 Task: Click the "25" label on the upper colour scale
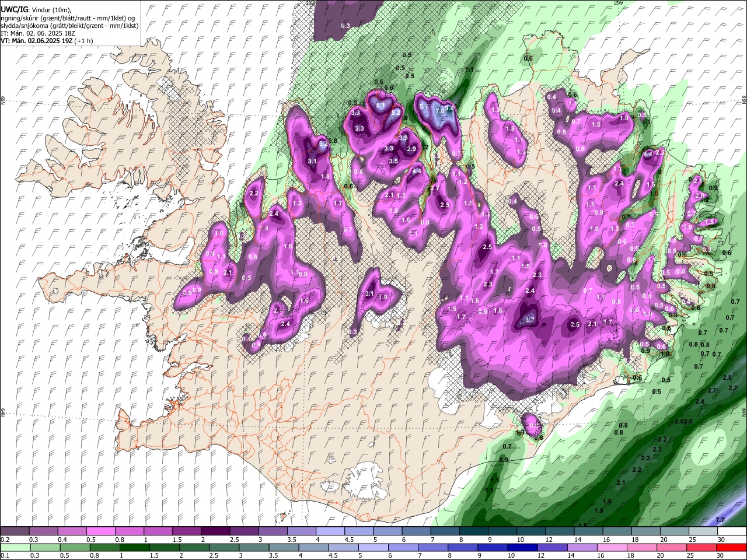pyautogui.click(x=692, y=539)
